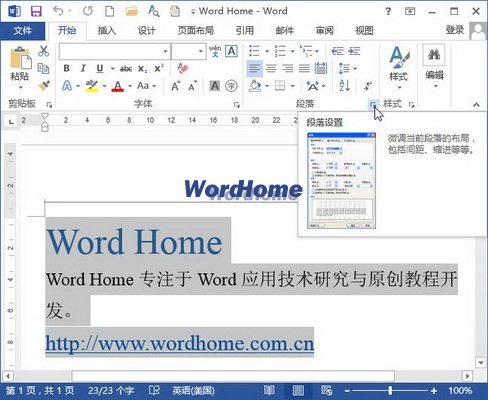The width and height of the screenshot is (488, 400).
Task: Click the Paste clipboard icon
Action: [21, 59]
